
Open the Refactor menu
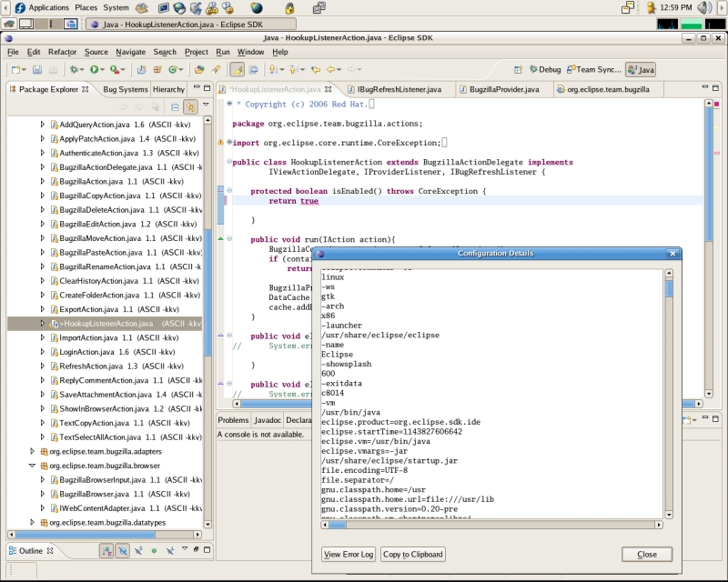coord(62,52)
